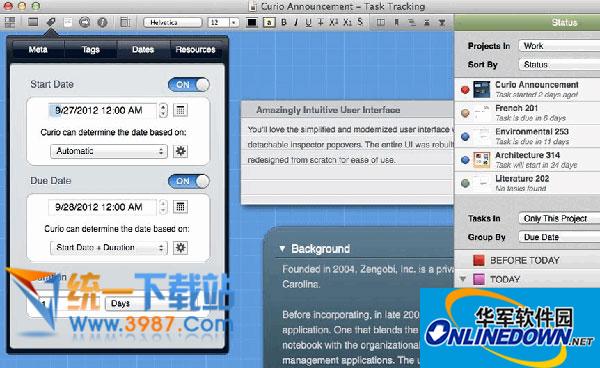The height and width of the screenshot is (368, 600).
Task: Click the Amazingly Intuitive User Interface heading
Action: (328, 110)
